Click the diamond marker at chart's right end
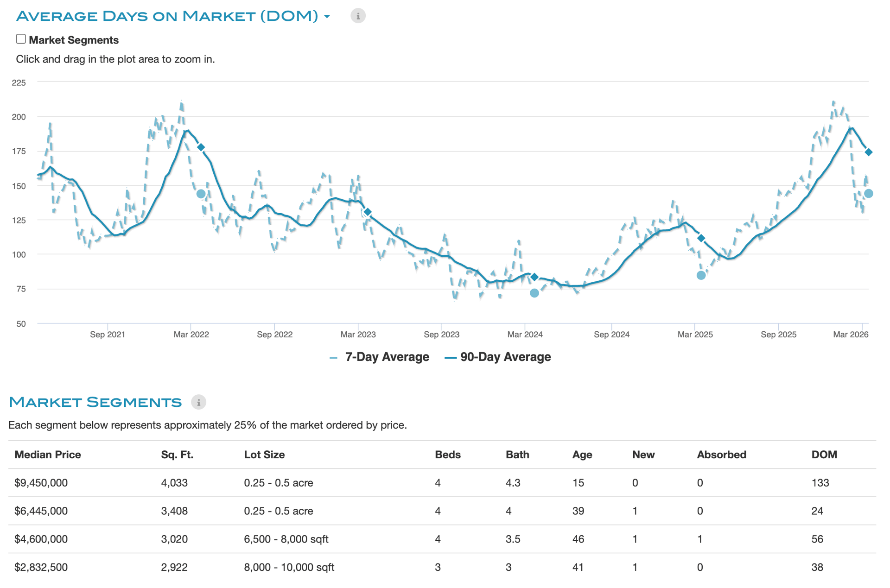Image resolution: width=890 pixels, height=588 pixels. point(869,152)
